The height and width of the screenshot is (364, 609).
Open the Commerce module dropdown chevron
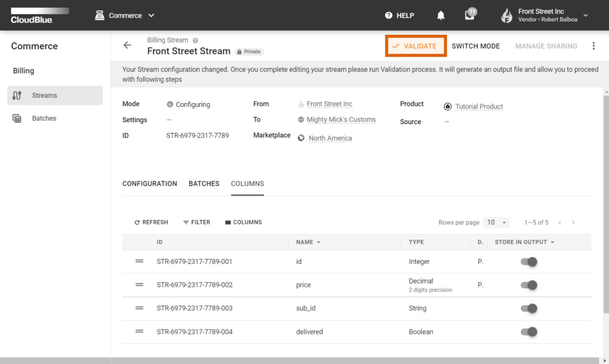coord(151,15)
